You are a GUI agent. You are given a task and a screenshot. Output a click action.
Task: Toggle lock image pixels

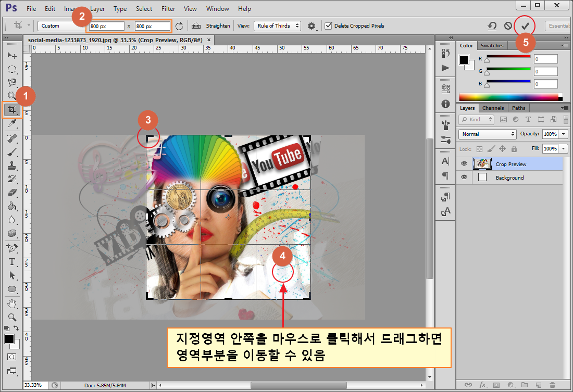pos(491,149)
